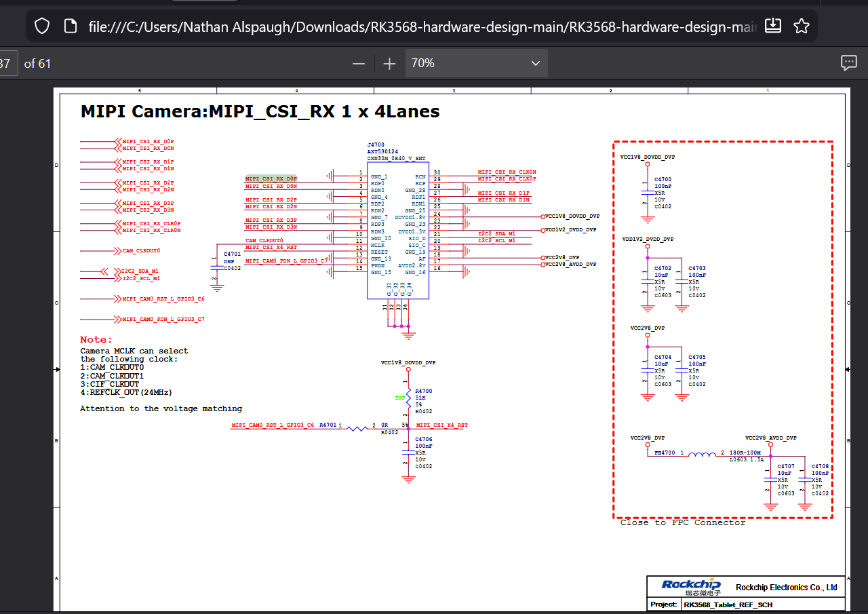Zoom in with the plus icon
868x614 pixels.
click(389, 63)
